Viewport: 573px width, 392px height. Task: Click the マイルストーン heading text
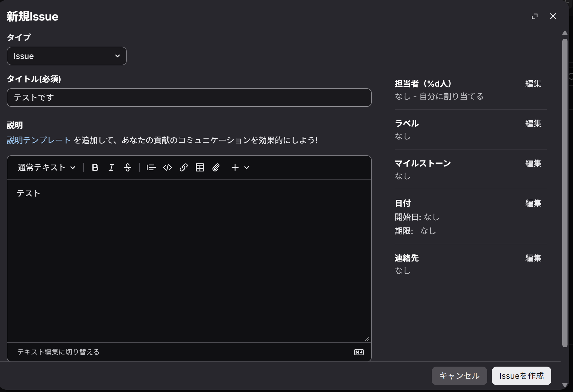click(423, 163)
